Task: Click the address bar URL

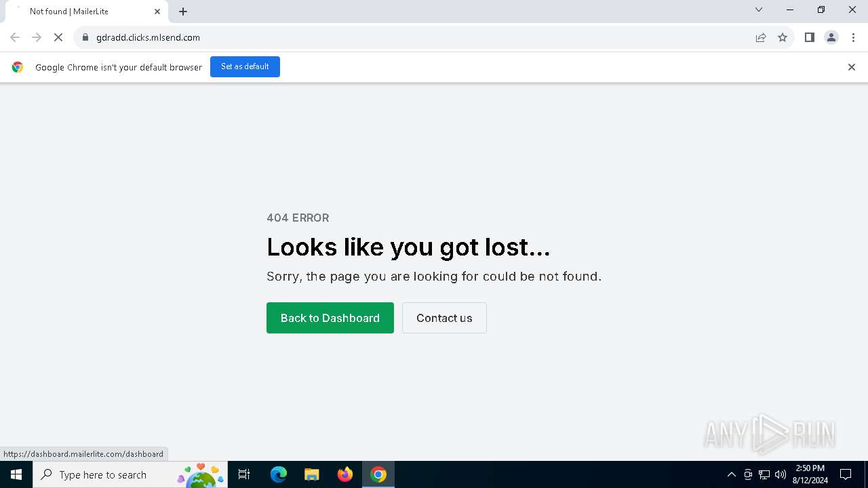Action: 148,37
